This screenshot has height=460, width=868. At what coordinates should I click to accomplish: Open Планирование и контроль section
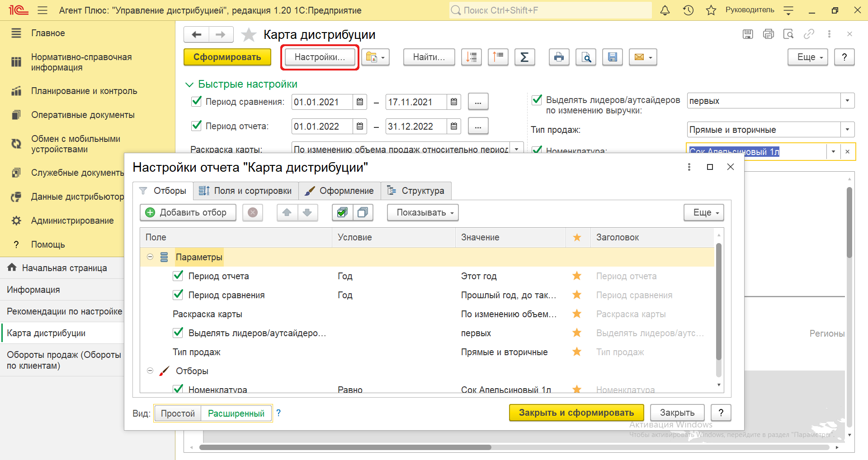pyautogui.click(x=84, y=91)
